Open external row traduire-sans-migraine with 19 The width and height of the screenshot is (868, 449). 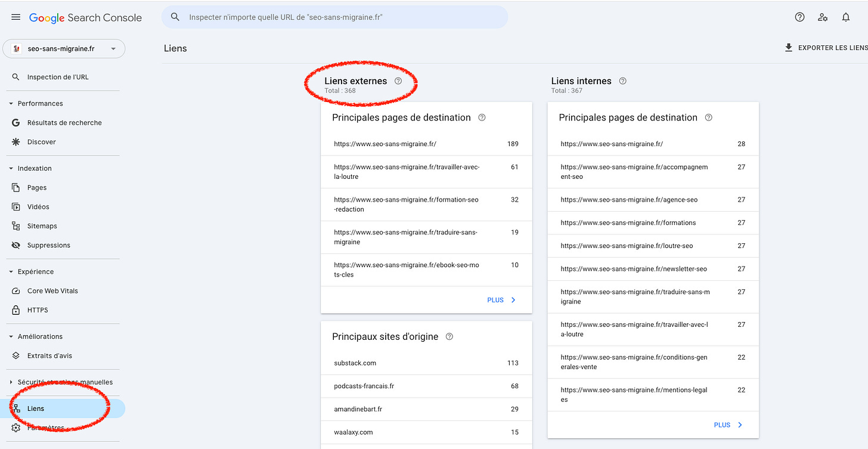426,237
